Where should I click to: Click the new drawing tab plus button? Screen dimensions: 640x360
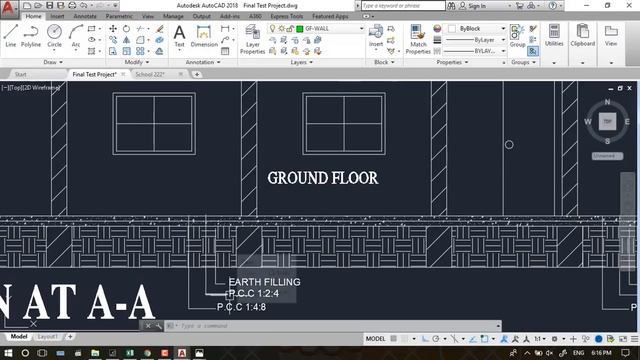pos(197,74)
